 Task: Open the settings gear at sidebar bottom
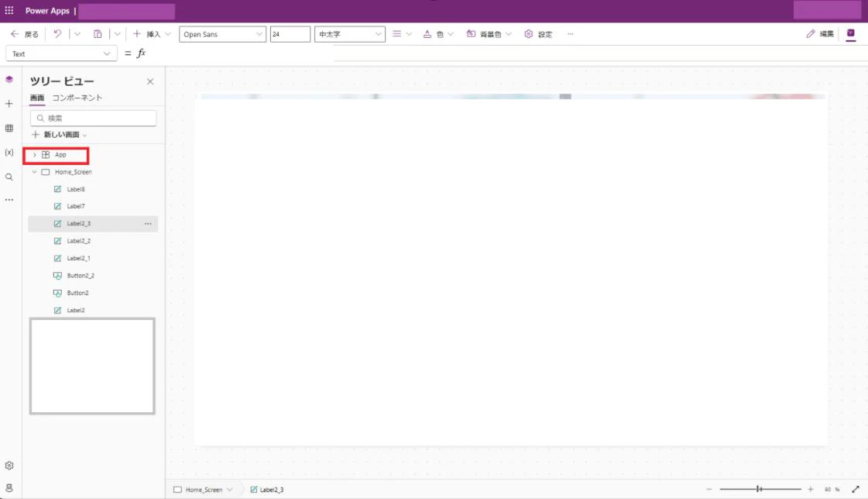(x=9, y=466)
